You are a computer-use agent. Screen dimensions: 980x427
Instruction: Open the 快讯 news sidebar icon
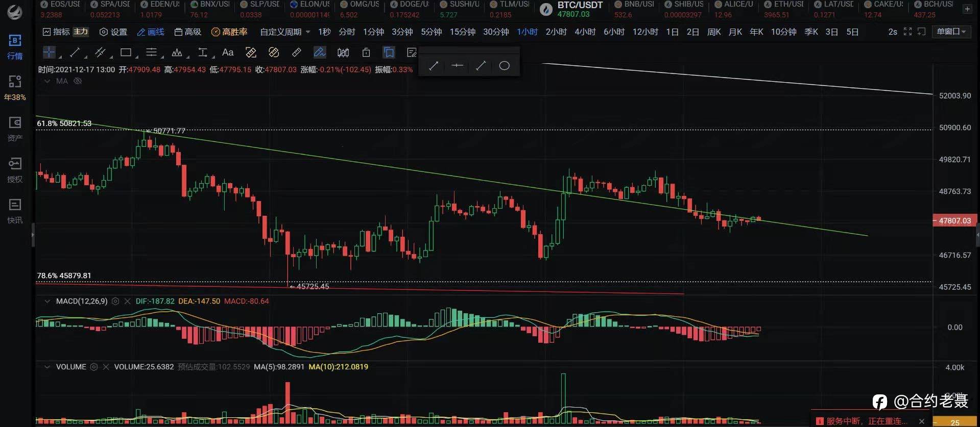pyautogui.click(x=15, y=211)
